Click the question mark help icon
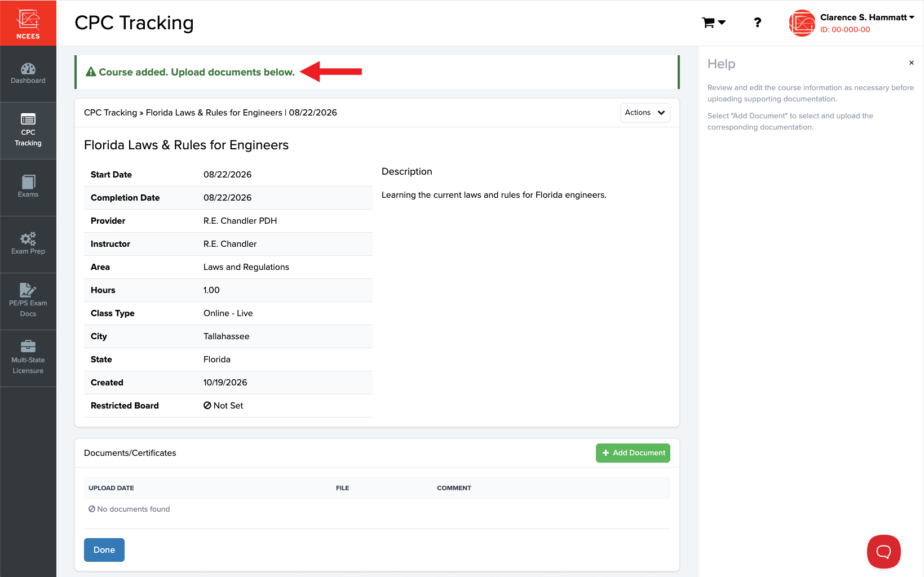Image resolution: width=924 pixels, height=577 pixels. [x=758, y=23]
